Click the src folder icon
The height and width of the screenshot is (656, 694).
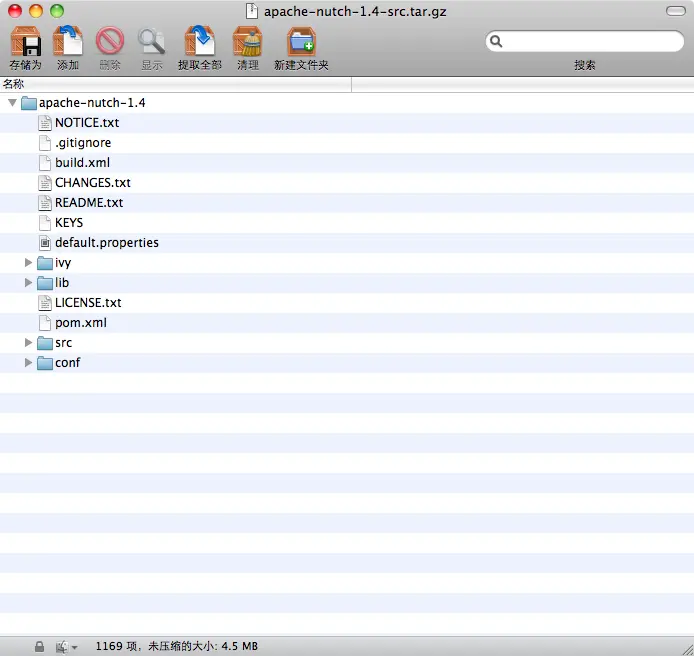(x=45, y=343)
